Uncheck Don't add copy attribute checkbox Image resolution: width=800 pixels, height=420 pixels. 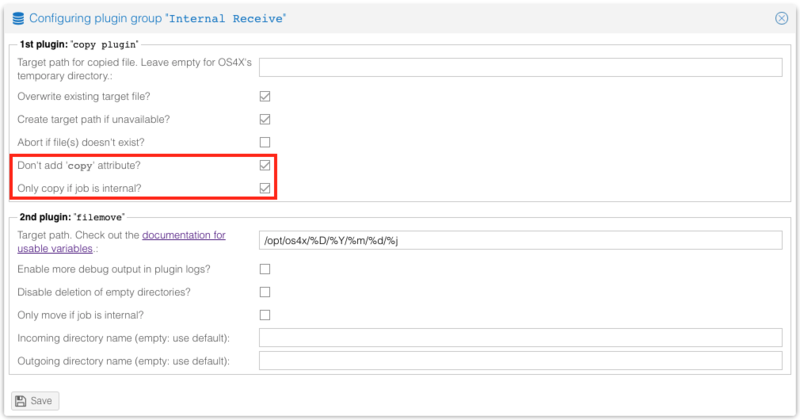click(x=265, y=165)
